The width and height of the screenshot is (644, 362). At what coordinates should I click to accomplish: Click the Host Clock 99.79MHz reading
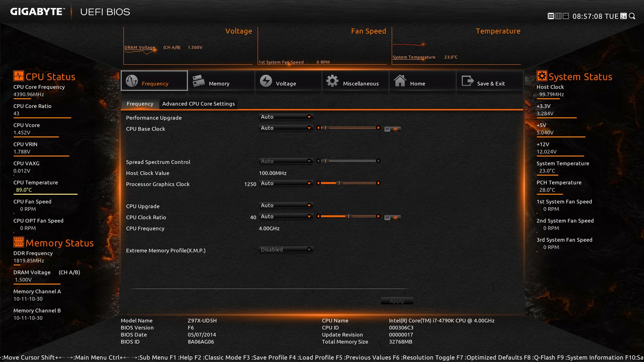pyautogui.click(x=551, y=95)
